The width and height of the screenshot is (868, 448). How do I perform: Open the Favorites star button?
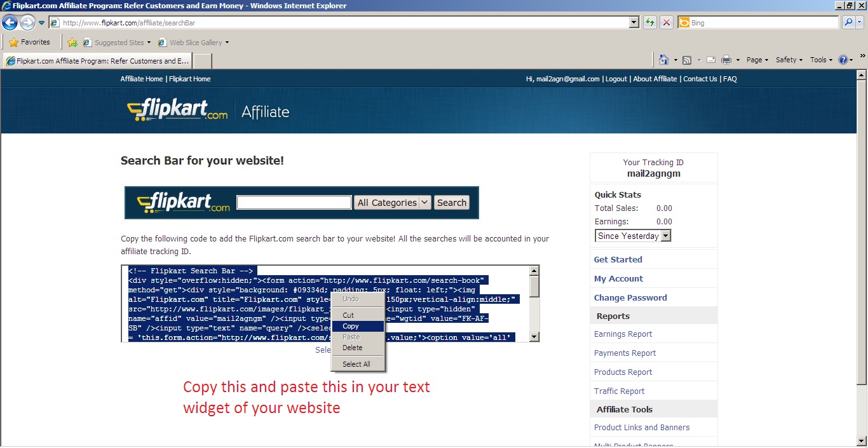(x=29, y=42)
